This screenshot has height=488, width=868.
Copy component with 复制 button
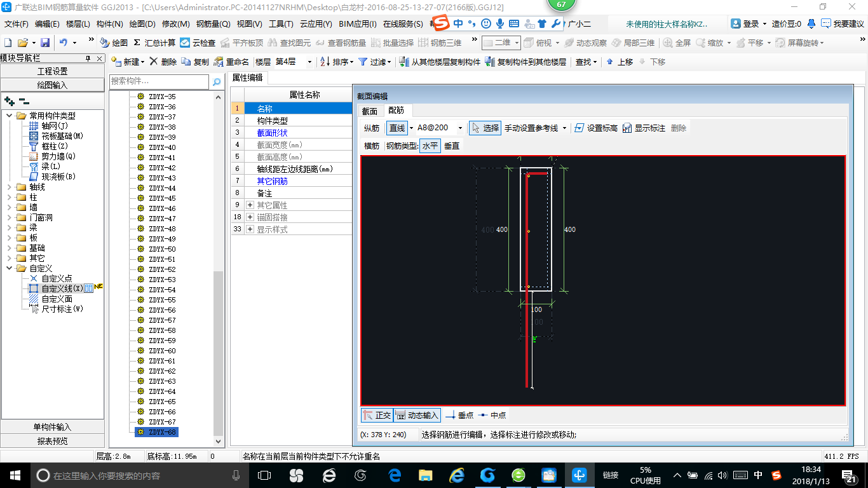195,62
